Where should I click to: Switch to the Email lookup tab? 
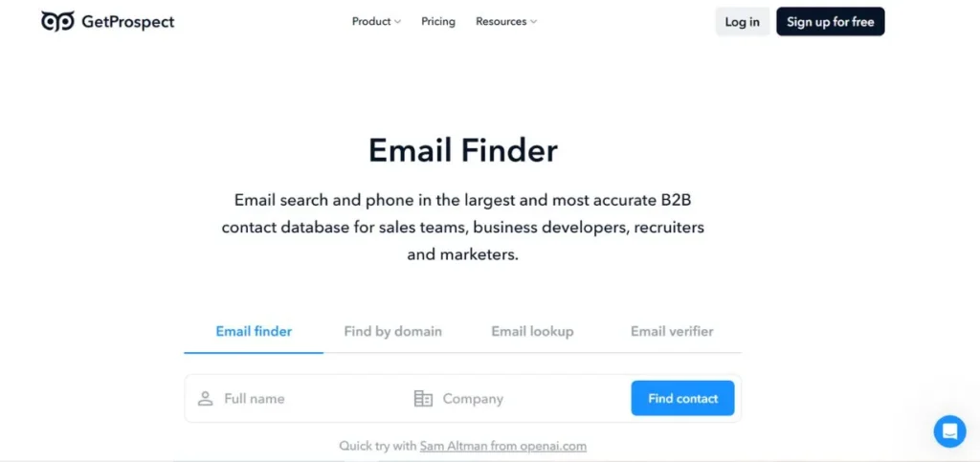pos(532,331)
